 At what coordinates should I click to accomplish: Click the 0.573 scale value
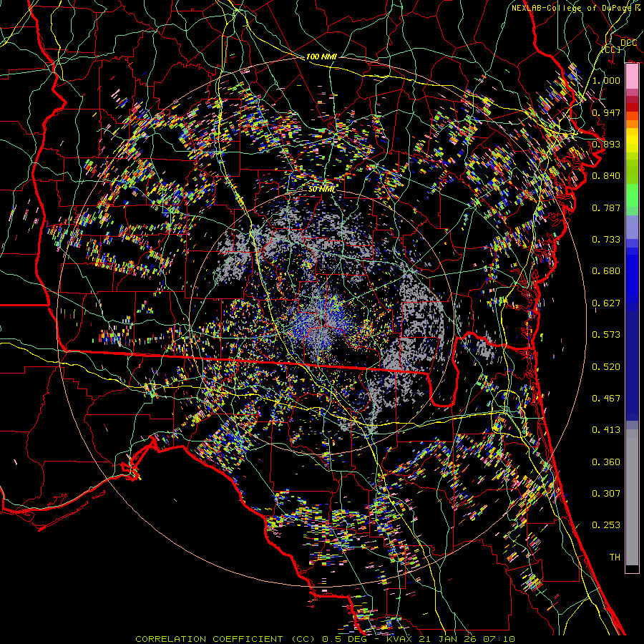[x=606, y=335]
